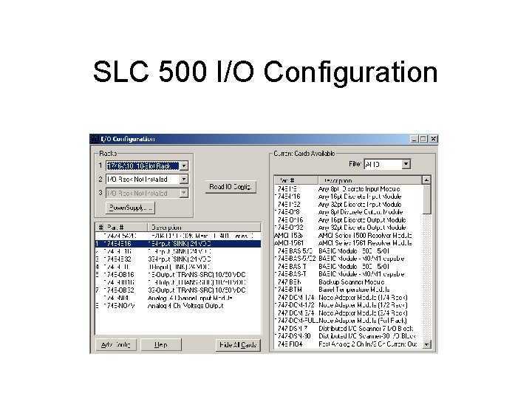Select Node Adapter Module (1/2 Rack)
The image size is (532, 399).
(348, 305)
